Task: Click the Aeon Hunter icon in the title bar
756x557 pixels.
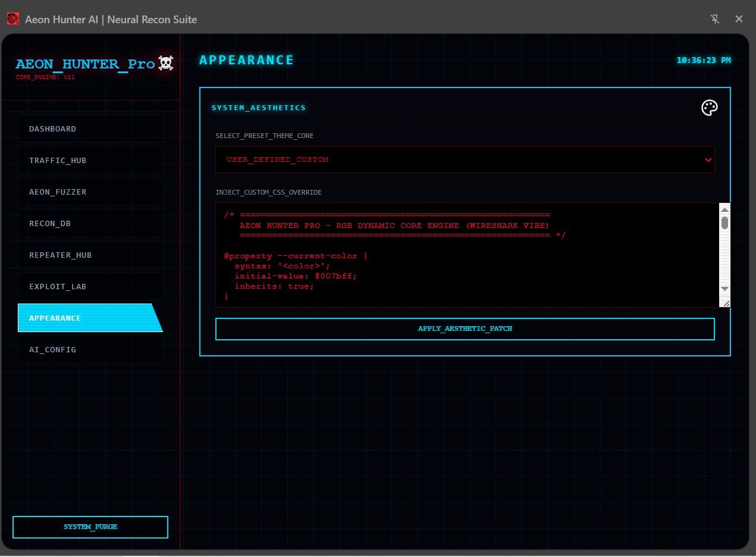Action: 12,18
